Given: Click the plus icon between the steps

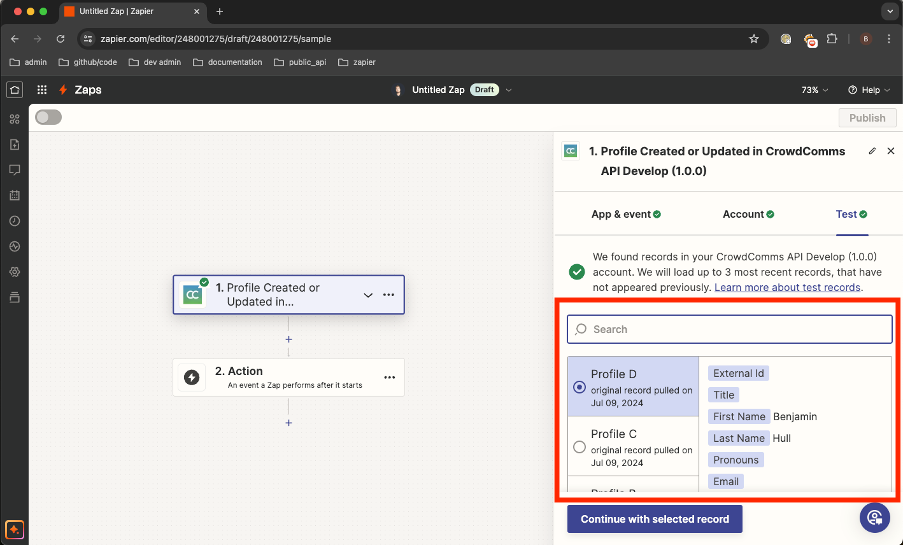Looking at the screenshot, I should pyautogui.click(x=289, y=339).
